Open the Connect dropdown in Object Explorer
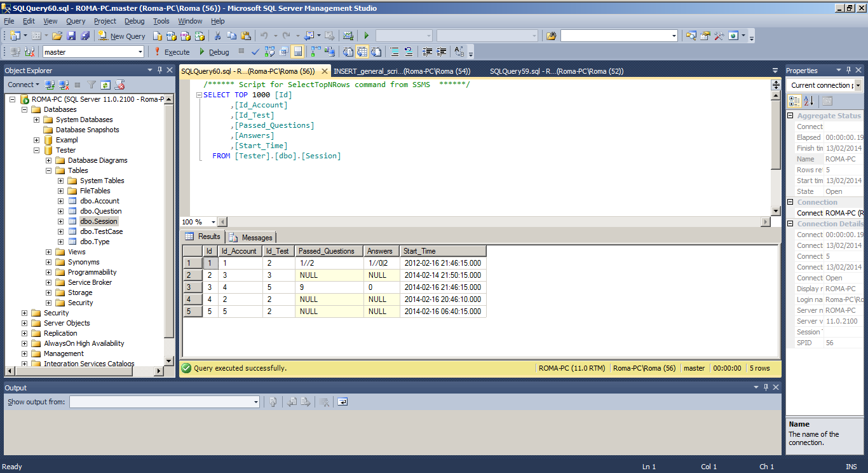This screenshot has height=473, width=868. [x=23, y=85]
